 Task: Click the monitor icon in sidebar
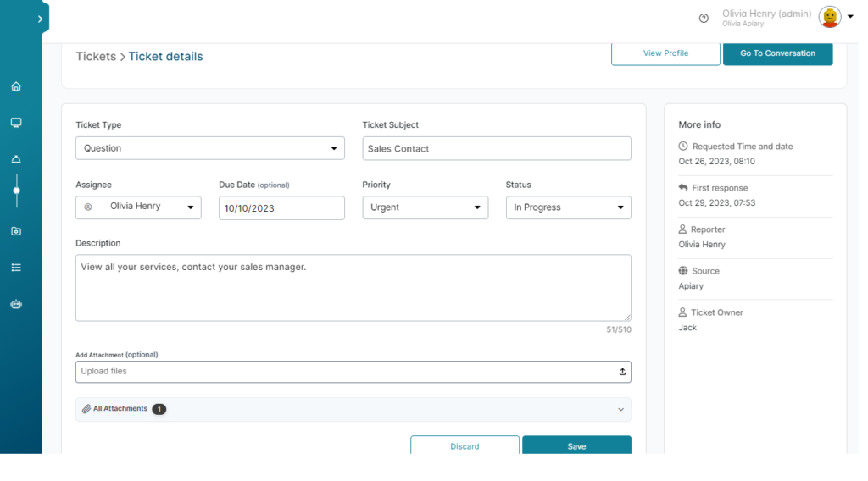16,123
